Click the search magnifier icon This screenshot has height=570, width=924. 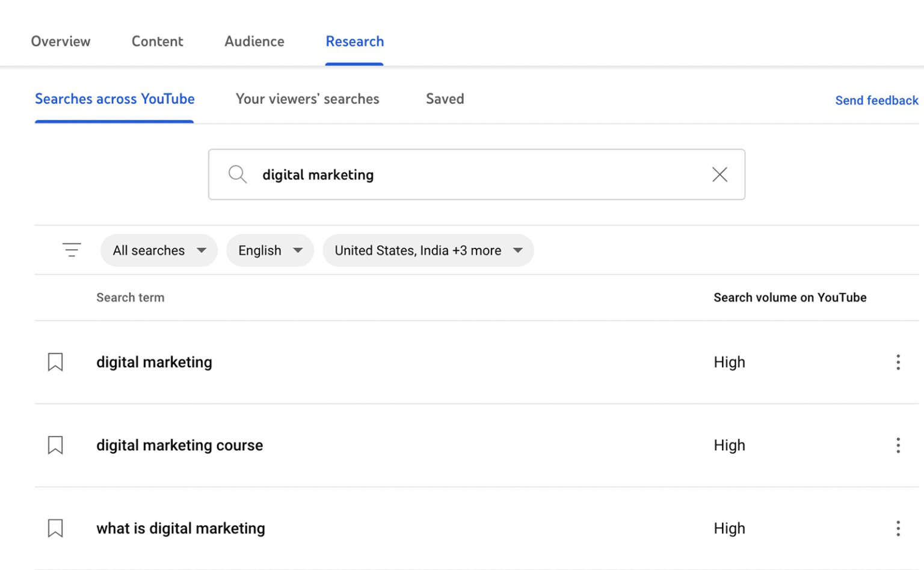point(237,174)
